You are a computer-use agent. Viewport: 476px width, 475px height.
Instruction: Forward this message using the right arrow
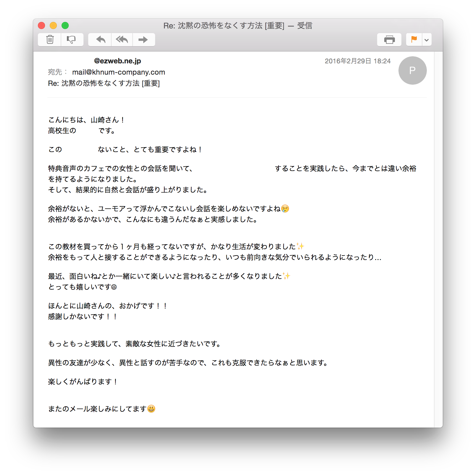144,40
